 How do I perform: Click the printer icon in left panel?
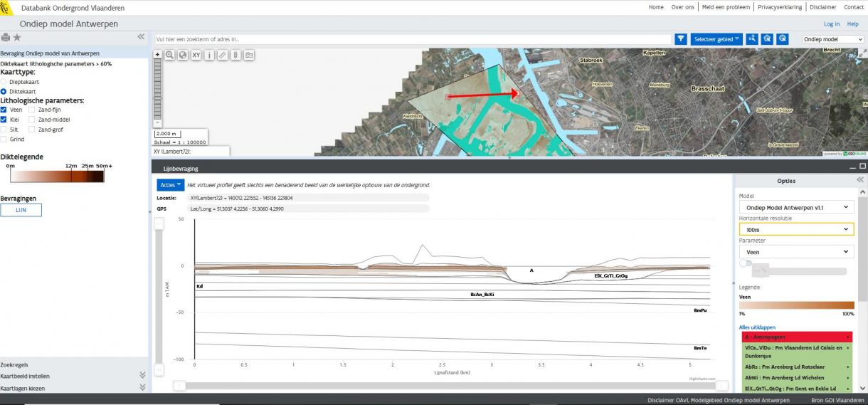6,37
